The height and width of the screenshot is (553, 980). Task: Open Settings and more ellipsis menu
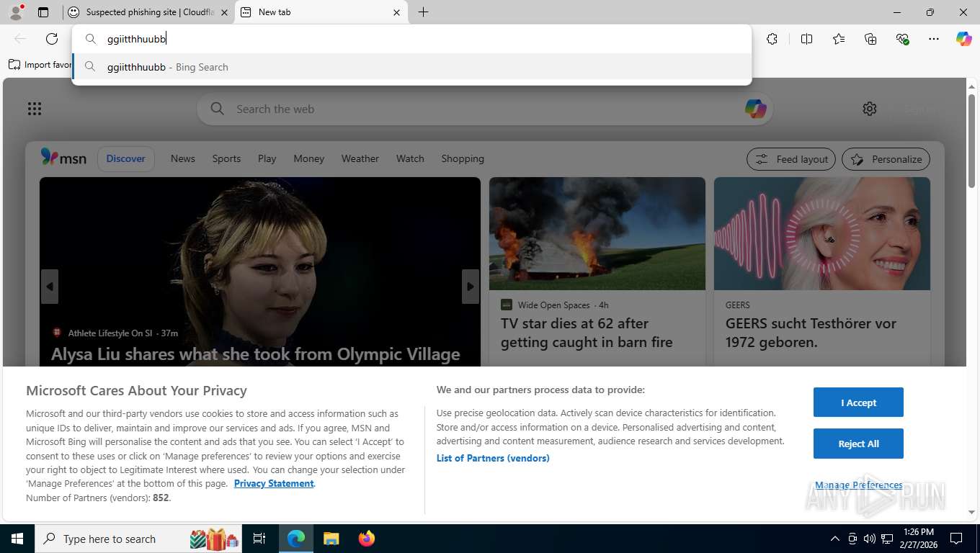click(934, 39)
